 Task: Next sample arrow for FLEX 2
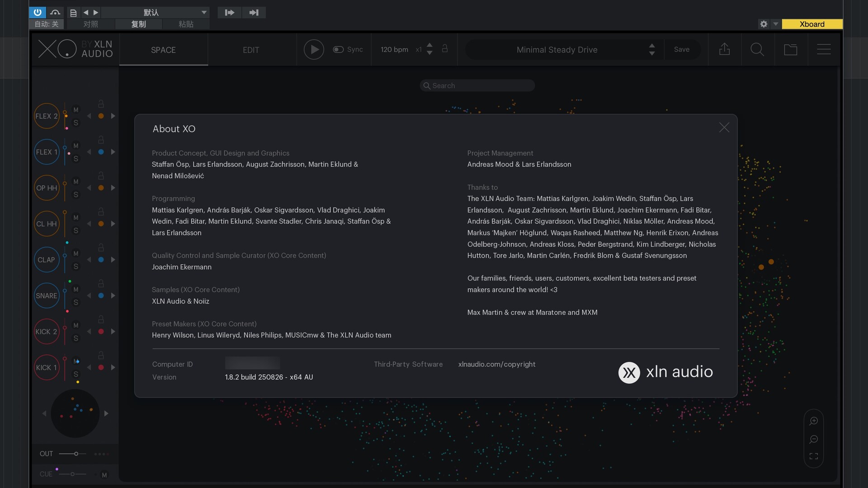113,116
